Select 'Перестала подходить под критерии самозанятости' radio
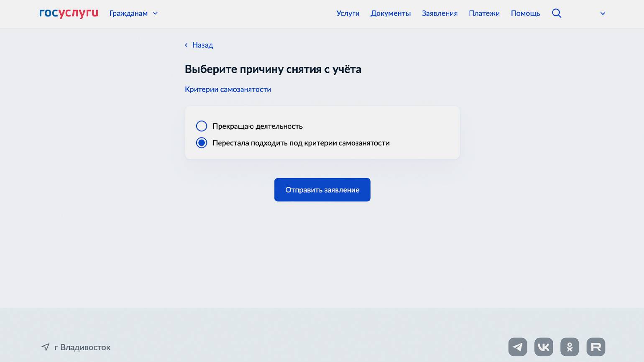This screenshot has height=362, width=644. 202,143
